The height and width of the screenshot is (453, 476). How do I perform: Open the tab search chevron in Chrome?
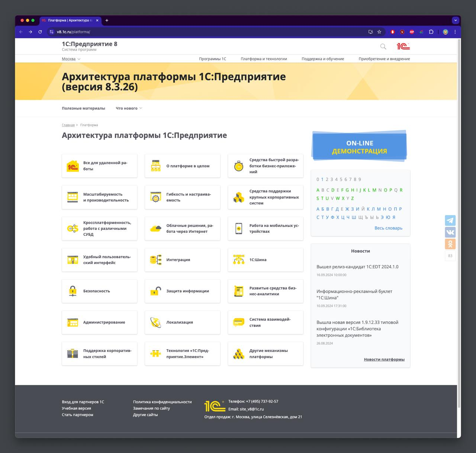455,20
